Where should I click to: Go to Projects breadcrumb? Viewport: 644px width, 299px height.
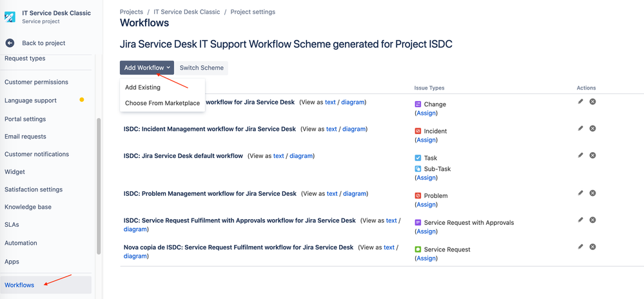click(132, 12)
